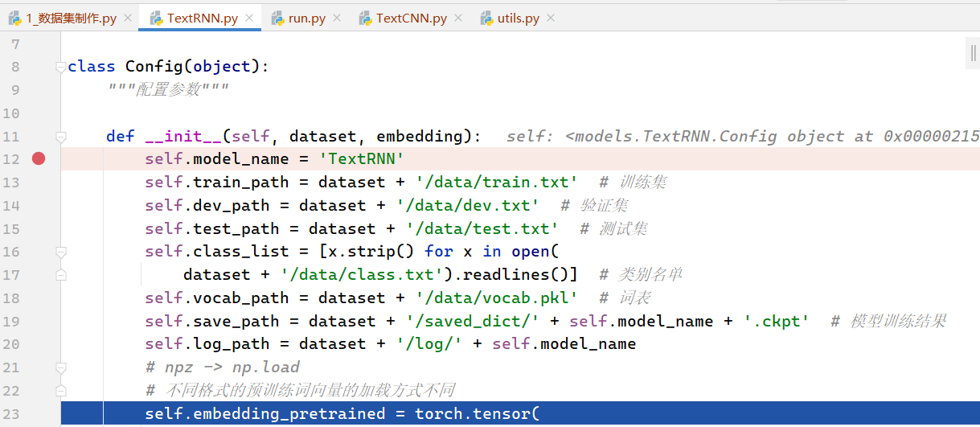Close the 1_数据集制作.py tab
The image size is (980, 427).
pos(128,18)
